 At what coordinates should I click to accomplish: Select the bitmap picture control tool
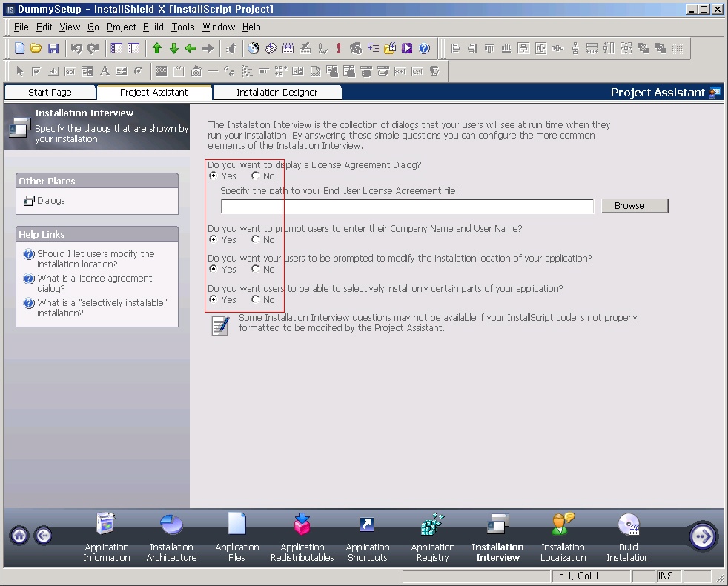click(x=161, y=71)
